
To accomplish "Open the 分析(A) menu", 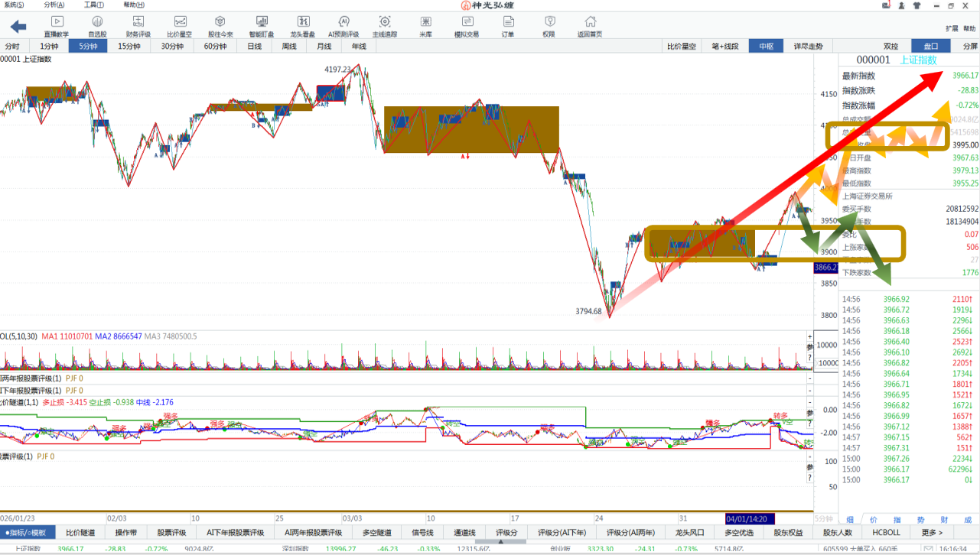I will pos(54,5).
